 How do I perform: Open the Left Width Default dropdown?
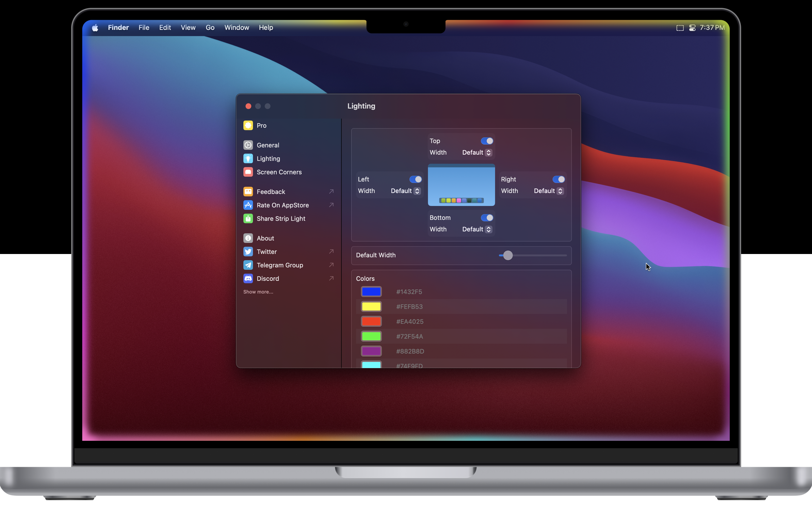tap(406, 191)
